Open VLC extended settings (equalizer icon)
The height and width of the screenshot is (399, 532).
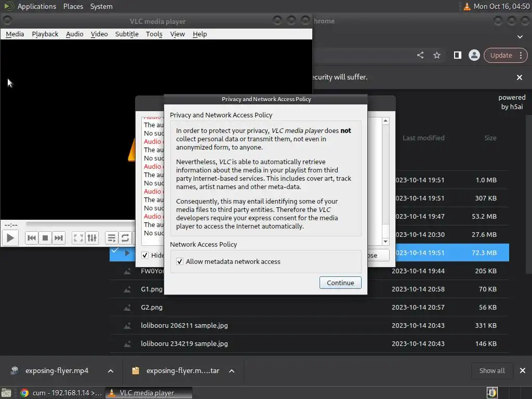[92, 238]
